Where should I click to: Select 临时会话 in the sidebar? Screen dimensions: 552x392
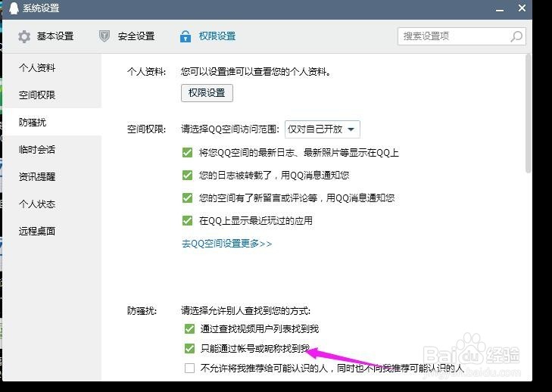tap(52, 149)
